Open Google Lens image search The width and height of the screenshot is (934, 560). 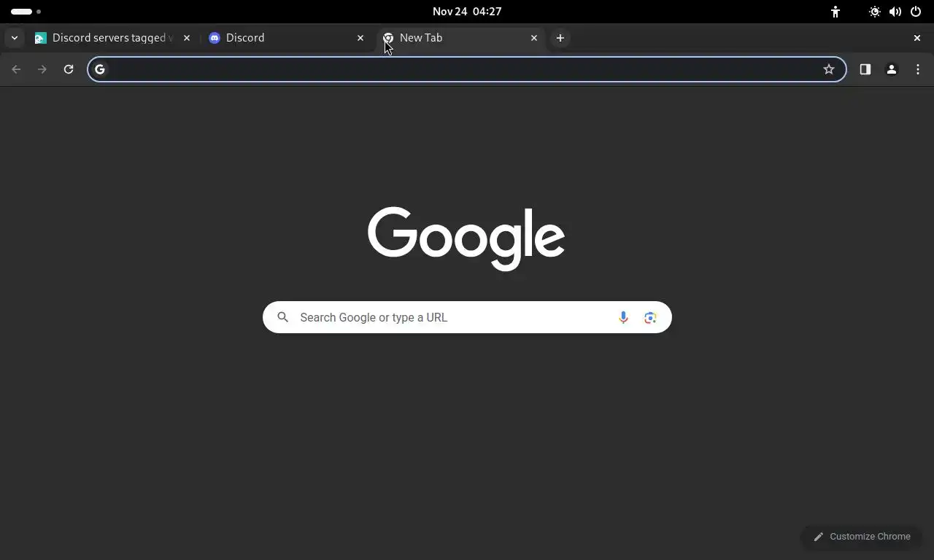pos(650,317)
